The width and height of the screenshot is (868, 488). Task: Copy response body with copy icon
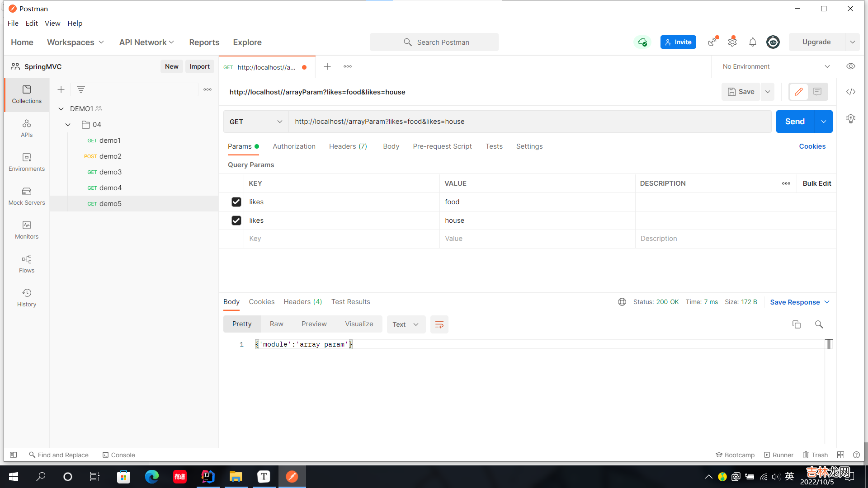797,324
